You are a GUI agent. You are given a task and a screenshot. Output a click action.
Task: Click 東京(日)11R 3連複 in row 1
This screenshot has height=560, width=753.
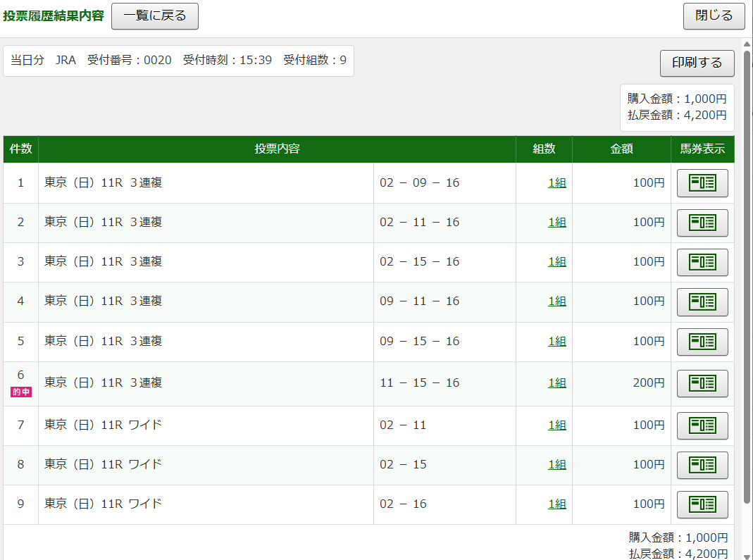(x=104, y=183)
